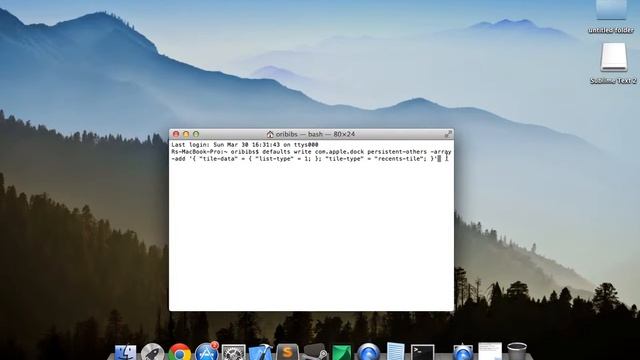Viewport: 640px width, 360px height.
Task: Click the "untitled folder" desktop label
Action: tap(611, 30)
